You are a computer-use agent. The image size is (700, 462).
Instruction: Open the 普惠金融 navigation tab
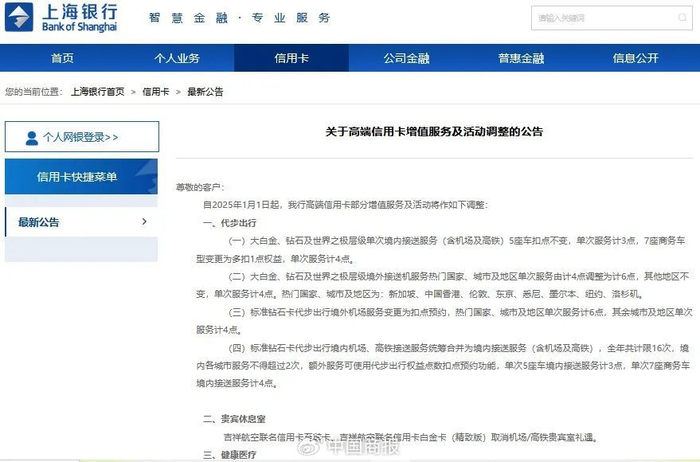tap(521, 58)
